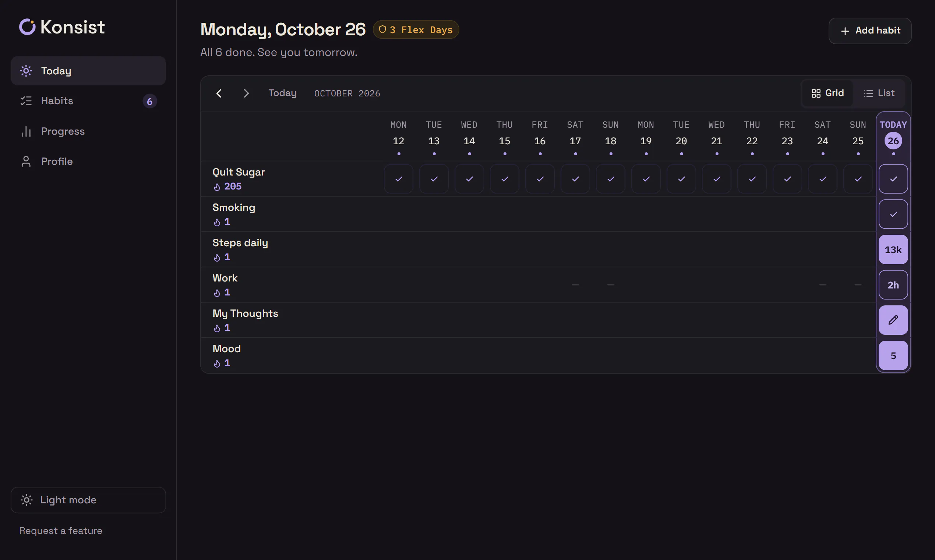The width and height of the screenshot is (935, 560).
Task: Click the sun icon beside Today in the sidebar
Action: pyautogui.click(x=26, y=71)
